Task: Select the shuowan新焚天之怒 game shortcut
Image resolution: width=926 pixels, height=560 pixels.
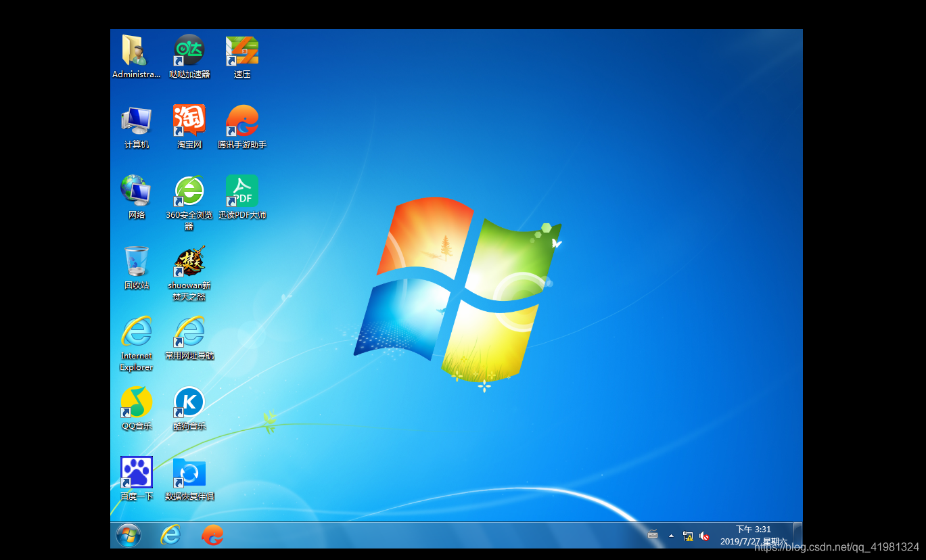Action: coord(189,273)
